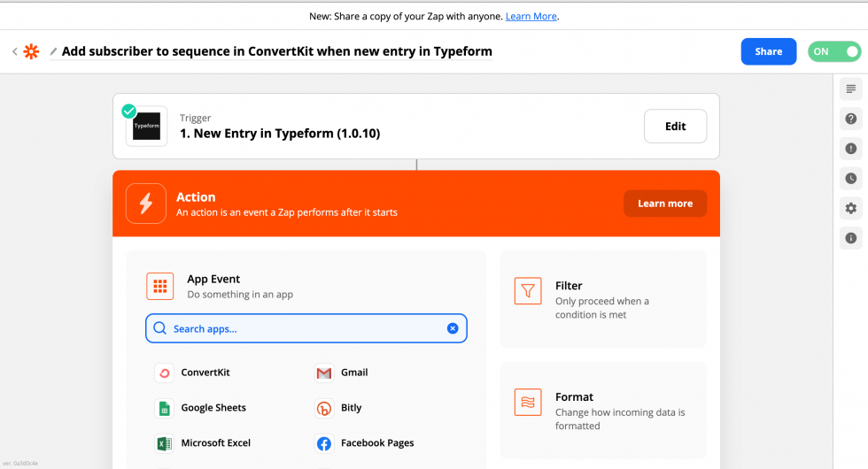Screen dimensions: 868x469
Task: Open the info sidebar icon
Action: pos(851,238)
